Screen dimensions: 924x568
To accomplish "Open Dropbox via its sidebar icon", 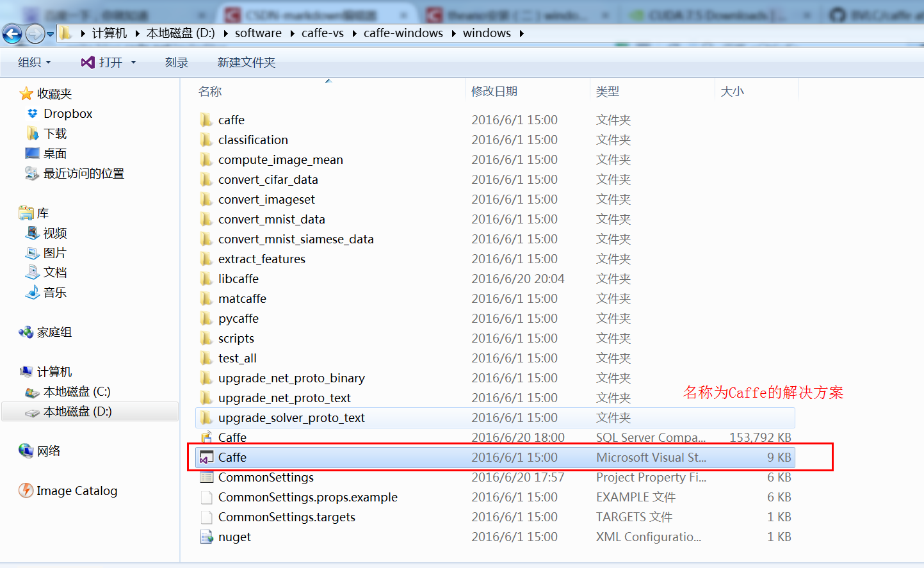I will coord(33,113).
